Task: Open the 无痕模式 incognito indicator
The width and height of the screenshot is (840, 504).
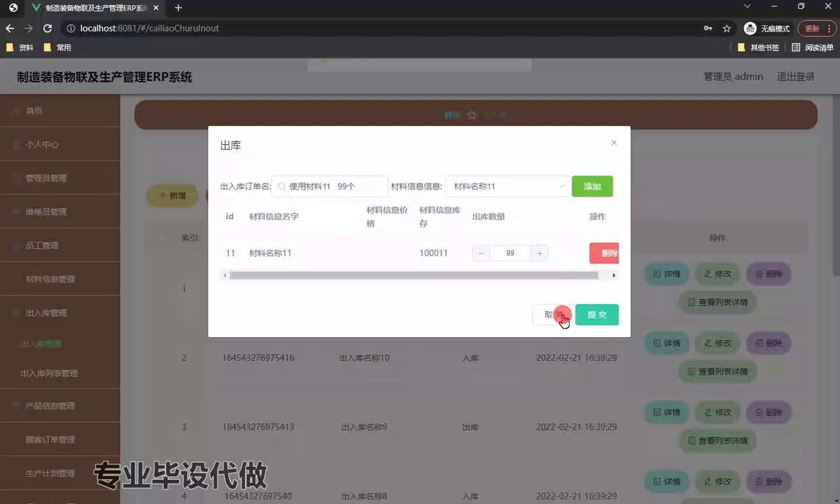Action: click(x=767, y=28)
